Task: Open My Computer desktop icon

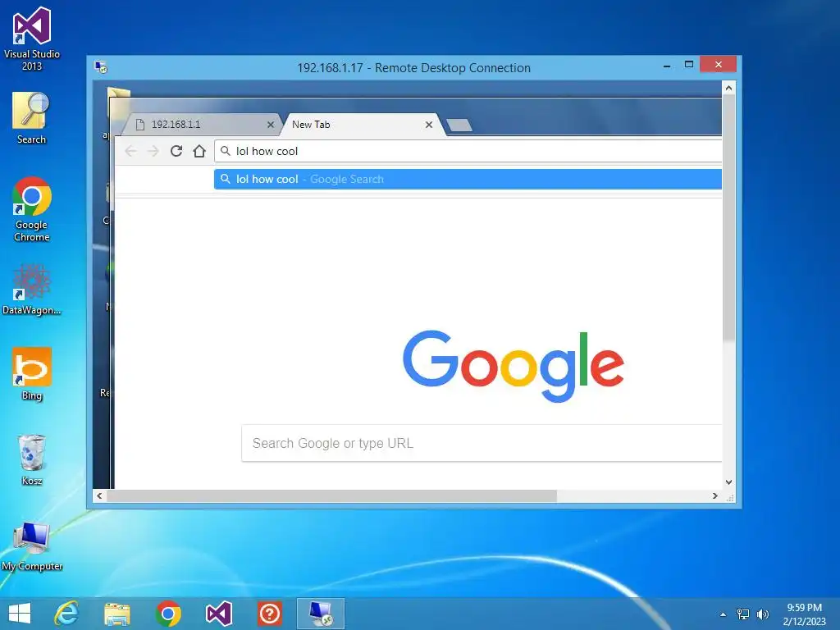Action: [x=32, y=546]
